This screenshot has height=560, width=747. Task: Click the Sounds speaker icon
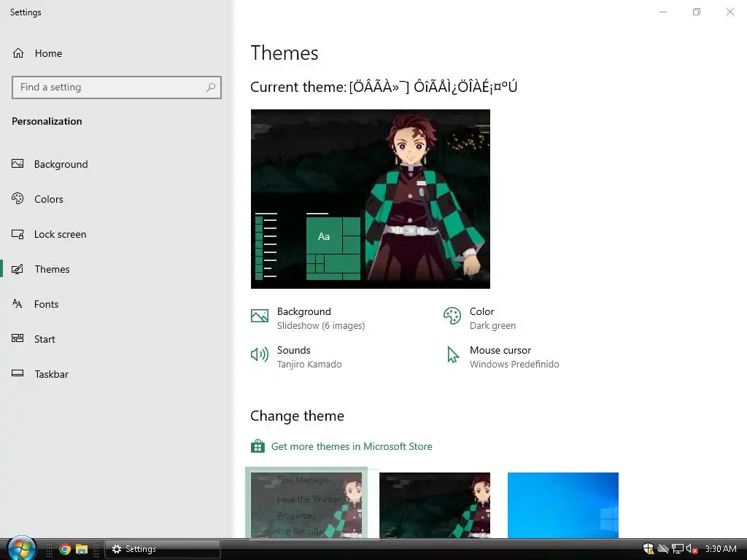pos(260,354)
